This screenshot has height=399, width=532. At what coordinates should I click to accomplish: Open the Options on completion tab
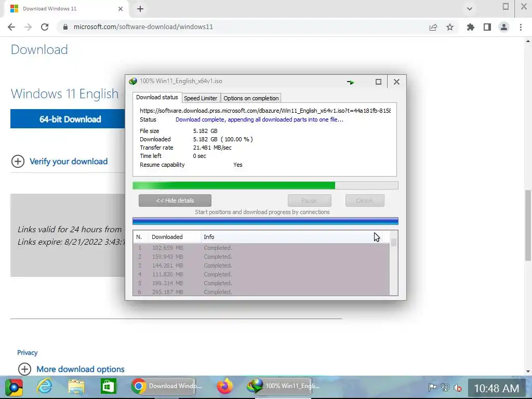pos(251,98)
